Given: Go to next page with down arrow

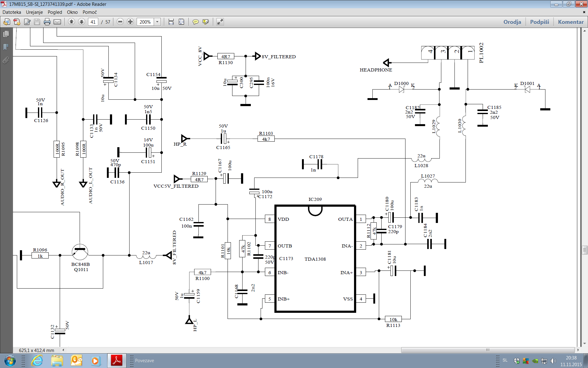Looking at the screenshot, I should [x=81, y=22].
